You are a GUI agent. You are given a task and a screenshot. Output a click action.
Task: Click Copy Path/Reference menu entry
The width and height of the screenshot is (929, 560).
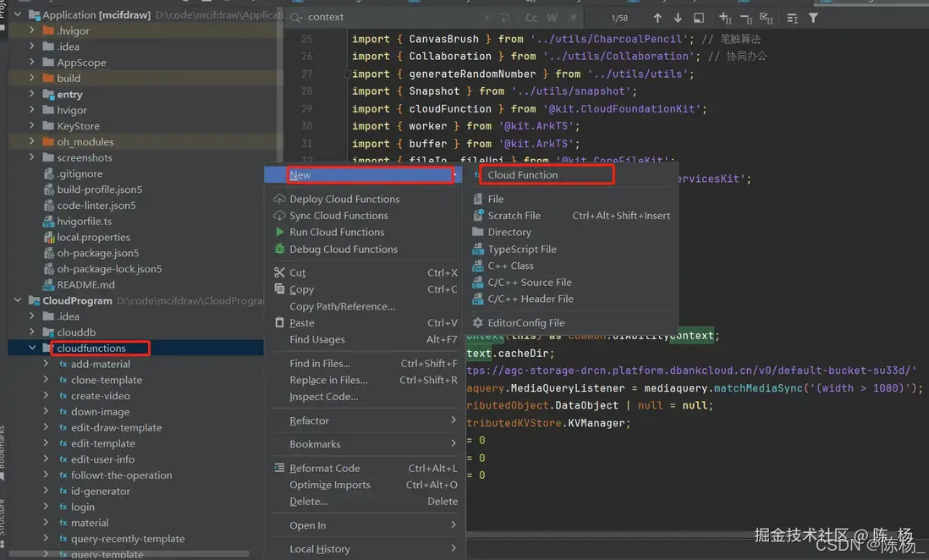(x=365, y=306)
